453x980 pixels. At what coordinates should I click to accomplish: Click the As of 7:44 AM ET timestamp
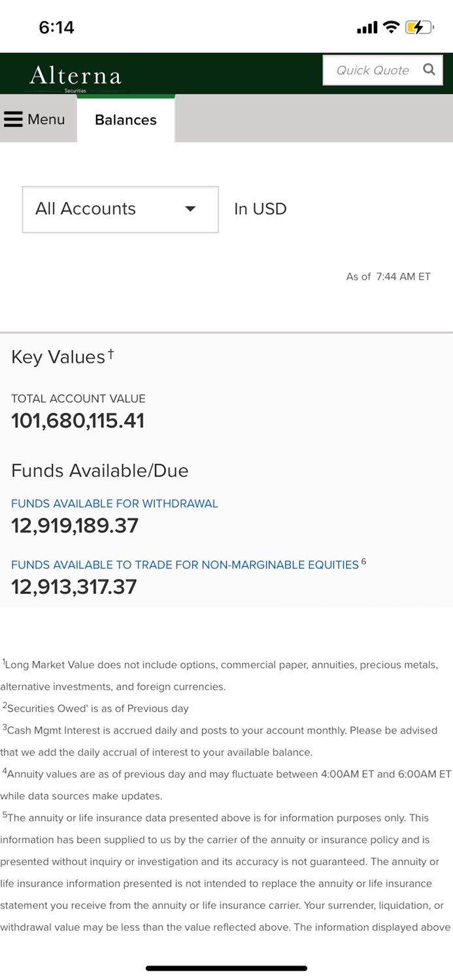click(x=388, y=276)
